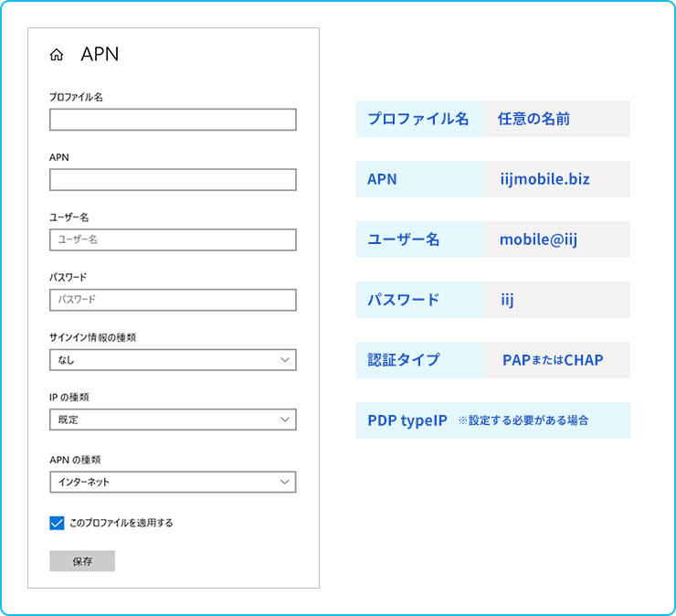Select the text mobile@iij in the reference table
The width and height of the screenshot is (676, 616).
coord(538,239)
